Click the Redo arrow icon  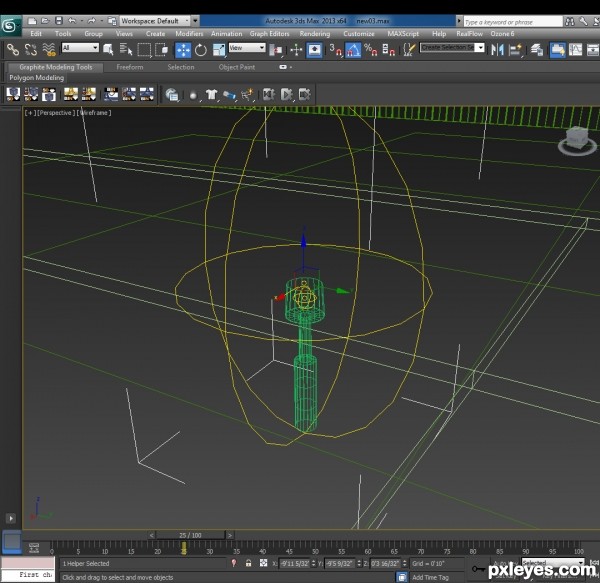[91, 21]
